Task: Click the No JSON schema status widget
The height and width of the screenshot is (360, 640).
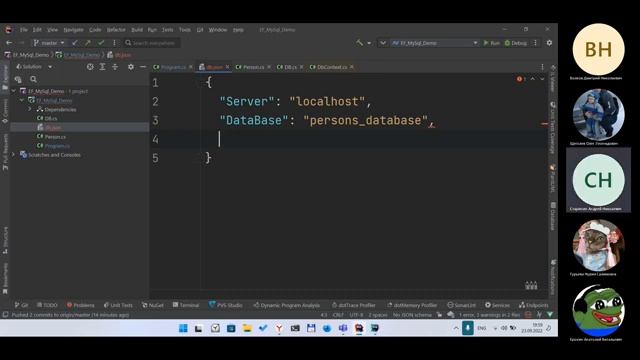Action: 412,315
